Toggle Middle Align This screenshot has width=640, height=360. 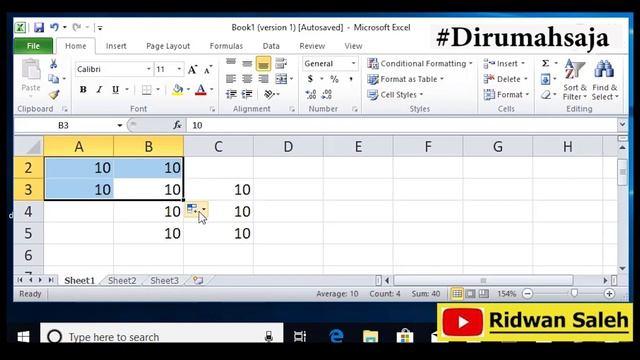coord(247,63)
